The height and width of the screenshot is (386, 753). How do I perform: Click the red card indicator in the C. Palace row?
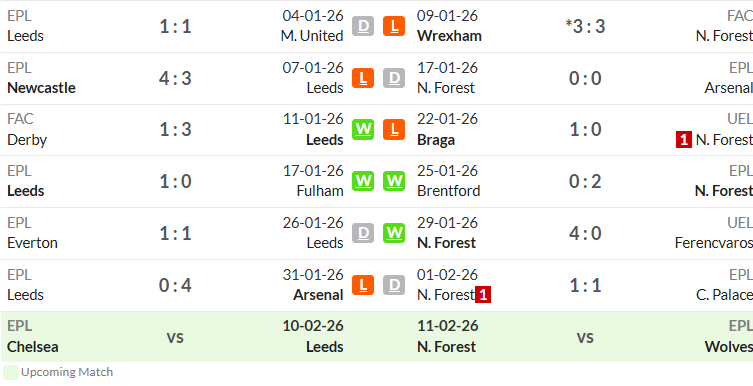pos(483,295)
